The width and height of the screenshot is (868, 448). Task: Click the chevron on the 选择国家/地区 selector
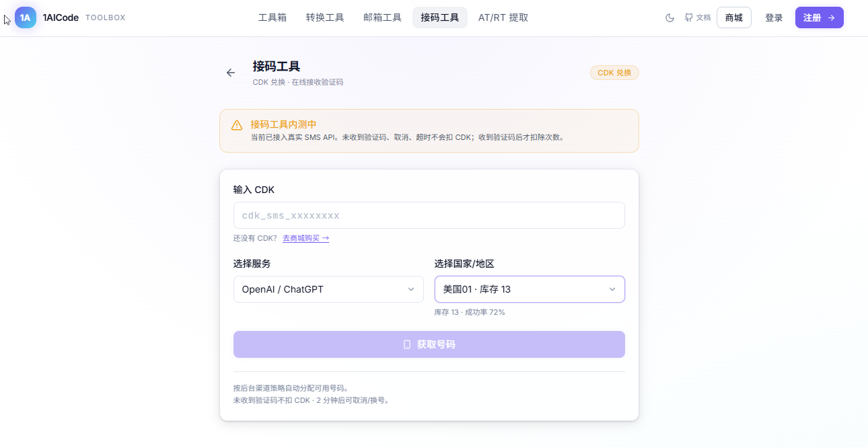(612, 289)
